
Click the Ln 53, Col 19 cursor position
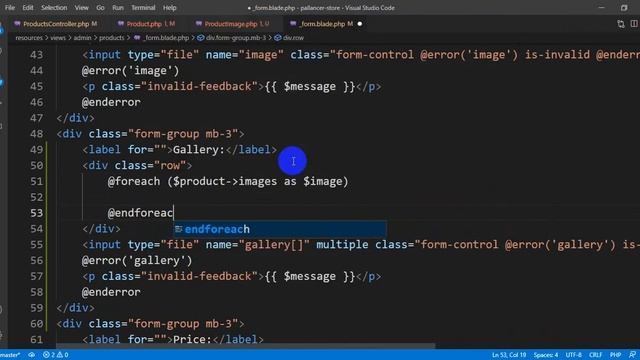coord(509,355)
